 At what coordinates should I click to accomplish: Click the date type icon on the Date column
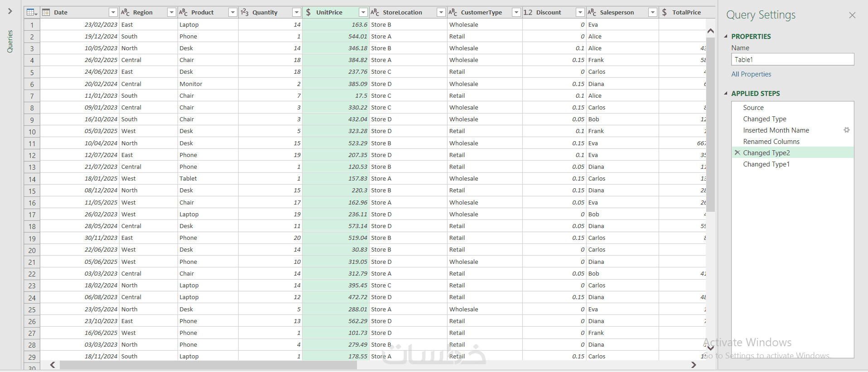point(46,12)
